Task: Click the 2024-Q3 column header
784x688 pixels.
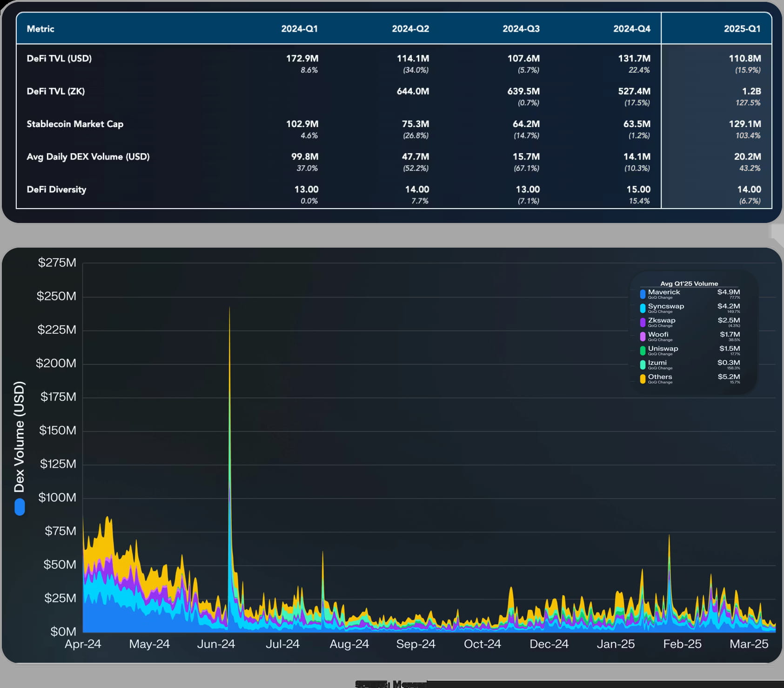Action: (521, 29)
